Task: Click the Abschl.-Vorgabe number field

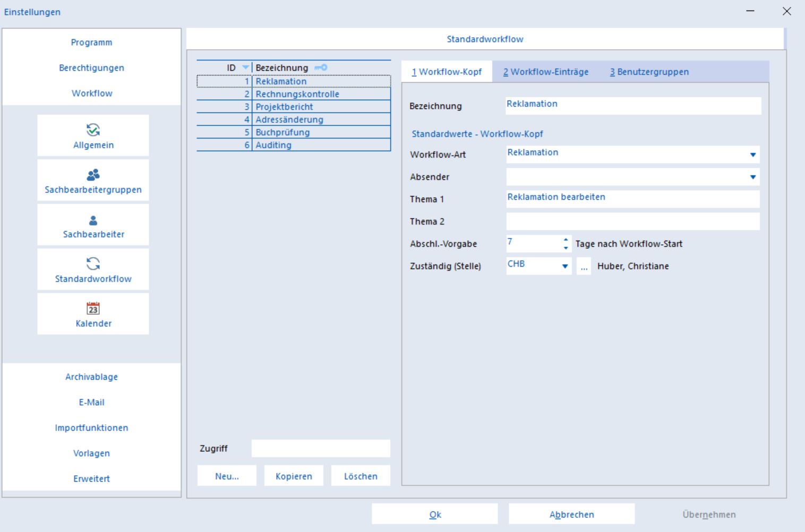Action: tap(533, 244)
